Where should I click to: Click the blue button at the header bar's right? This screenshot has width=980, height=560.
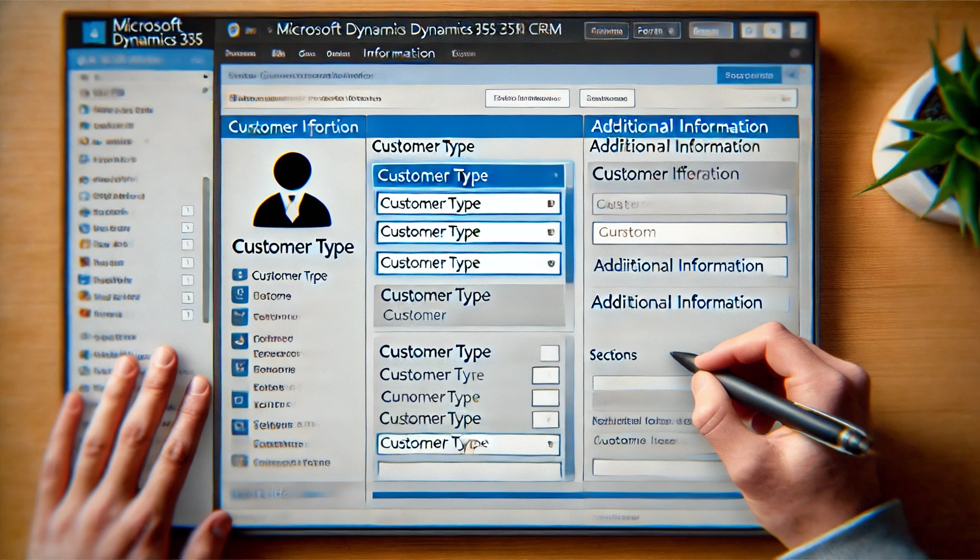[x=749, y=75]
